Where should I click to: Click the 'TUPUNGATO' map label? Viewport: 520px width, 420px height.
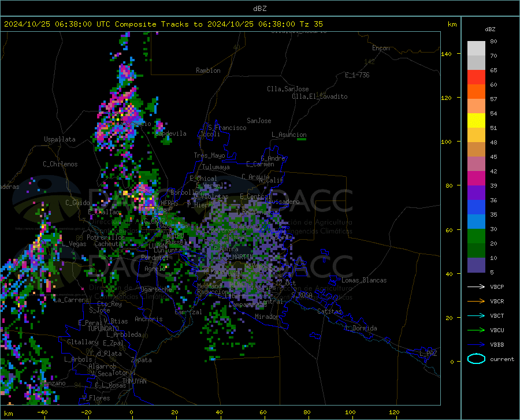click(x=103, y=329)
